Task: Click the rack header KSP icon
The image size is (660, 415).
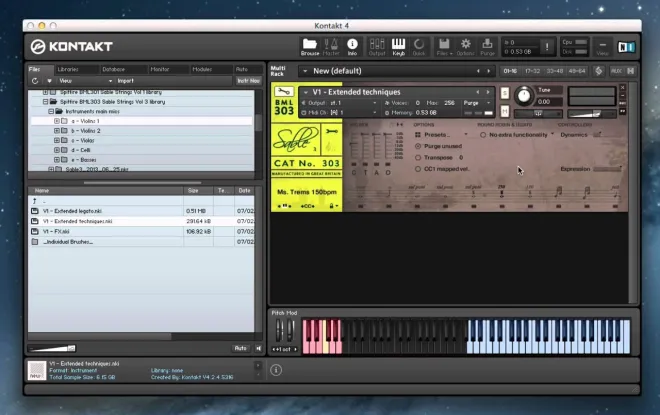Action: [x=599, y=71]
